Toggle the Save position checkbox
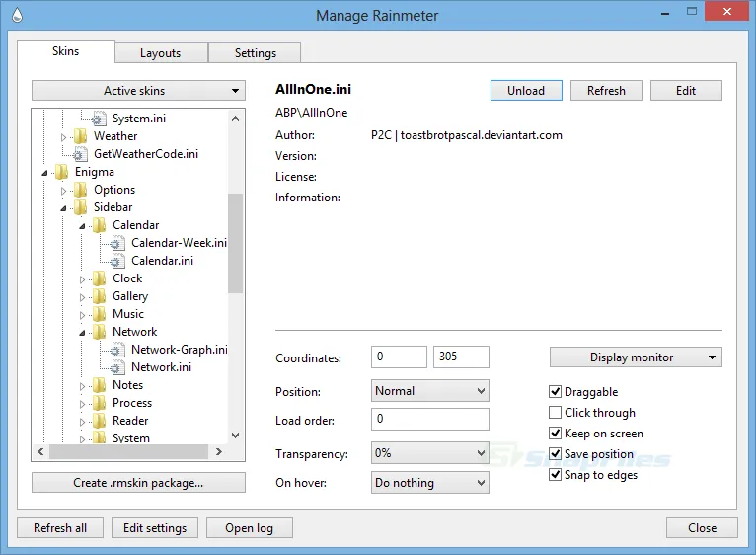 pos(555,453)
